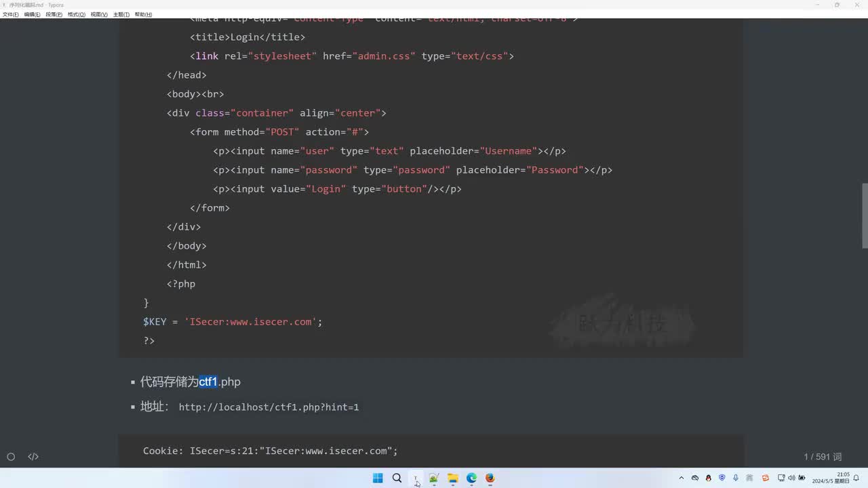
Task: Open Windows taskbar Search
Action: [x=397, y=478]
